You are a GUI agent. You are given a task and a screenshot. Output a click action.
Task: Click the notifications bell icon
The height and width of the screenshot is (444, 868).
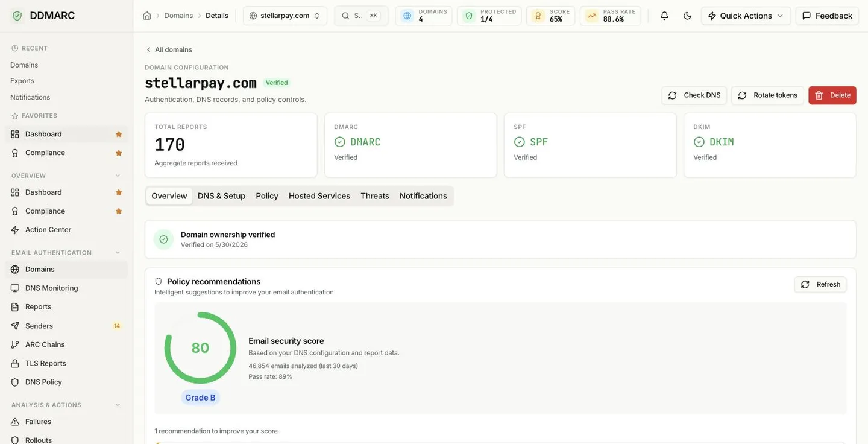[664, 16]
